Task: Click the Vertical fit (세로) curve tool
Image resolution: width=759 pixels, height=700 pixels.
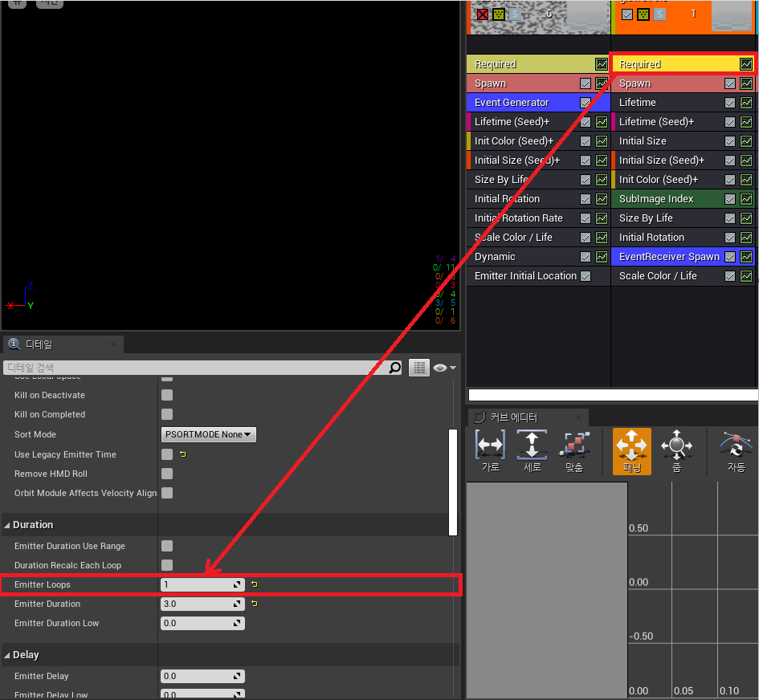Action: [532, 451]
